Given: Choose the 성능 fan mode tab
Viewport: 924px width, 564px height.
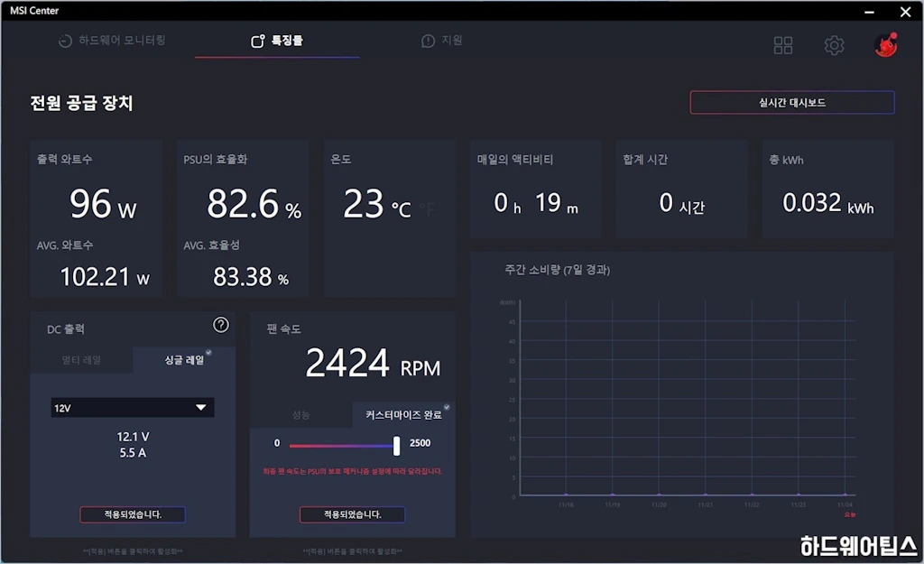Looking at the screenshot, I should pyautogui.click(x=300, y=415).
